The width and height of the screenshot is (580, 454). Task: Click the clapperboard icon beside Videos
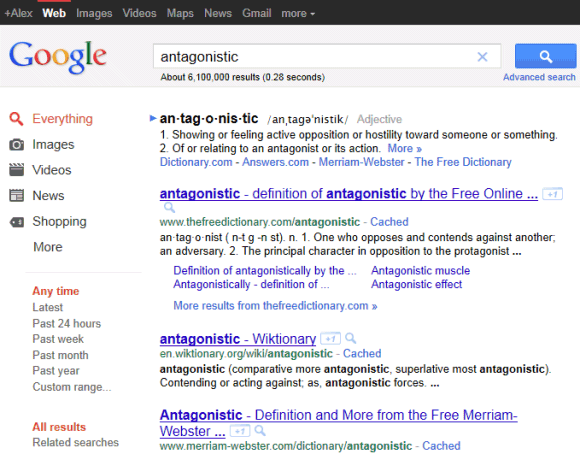coord(16,170)
